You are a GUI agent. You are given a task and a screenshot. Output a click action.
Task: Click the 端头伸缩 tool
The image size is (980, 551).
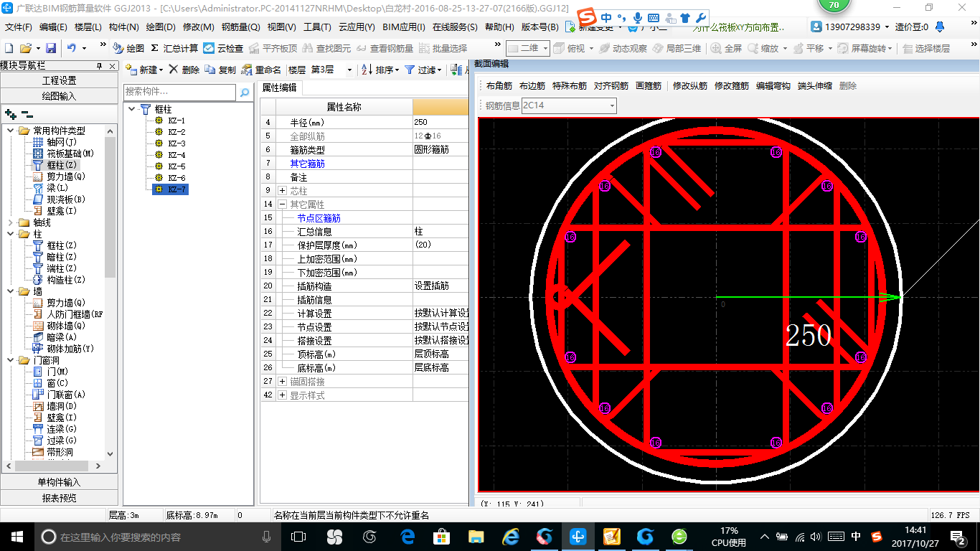pos(815,86)
